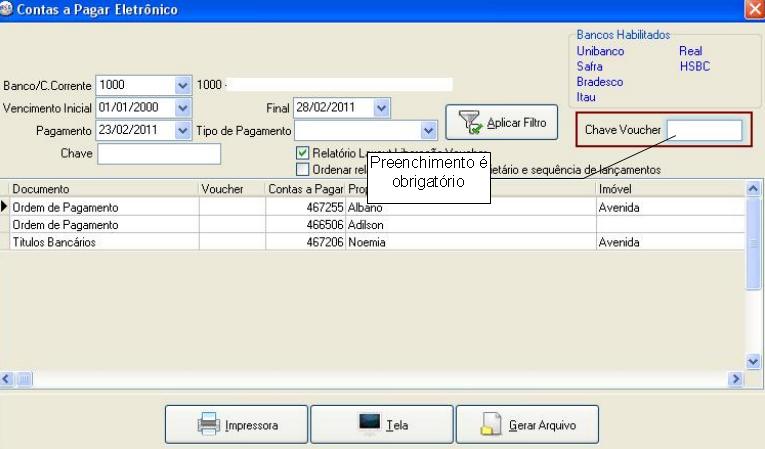Click the Chave Voucher input field

click(704, 130)
